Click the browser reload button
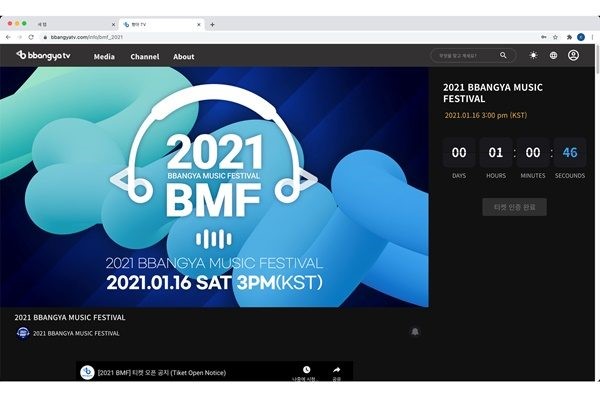The height and width of the screenshot is (400, 600). (31, 37)
